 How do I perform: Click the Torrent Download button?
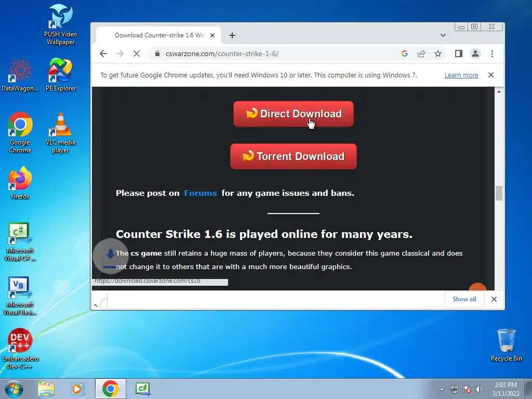(294, 156)
